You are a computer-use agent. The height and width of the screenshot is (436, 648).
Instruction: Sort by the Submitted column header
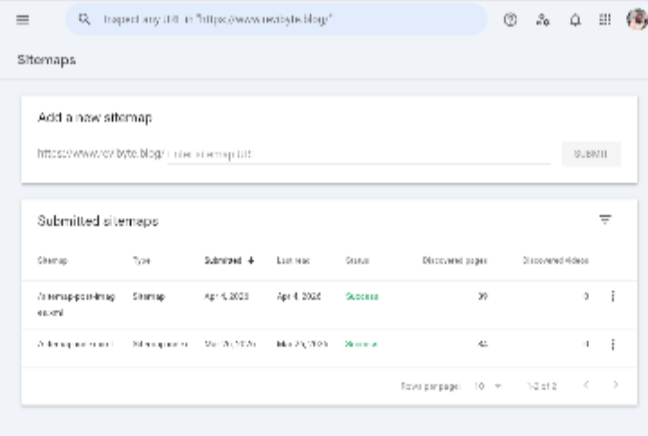click(x=229, y=260)
